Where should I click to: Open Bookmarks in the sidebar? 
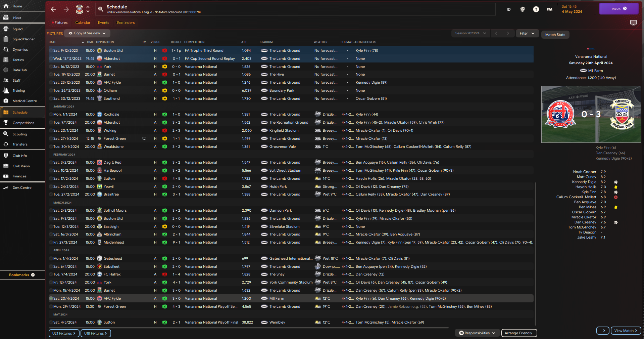point(22,275)
